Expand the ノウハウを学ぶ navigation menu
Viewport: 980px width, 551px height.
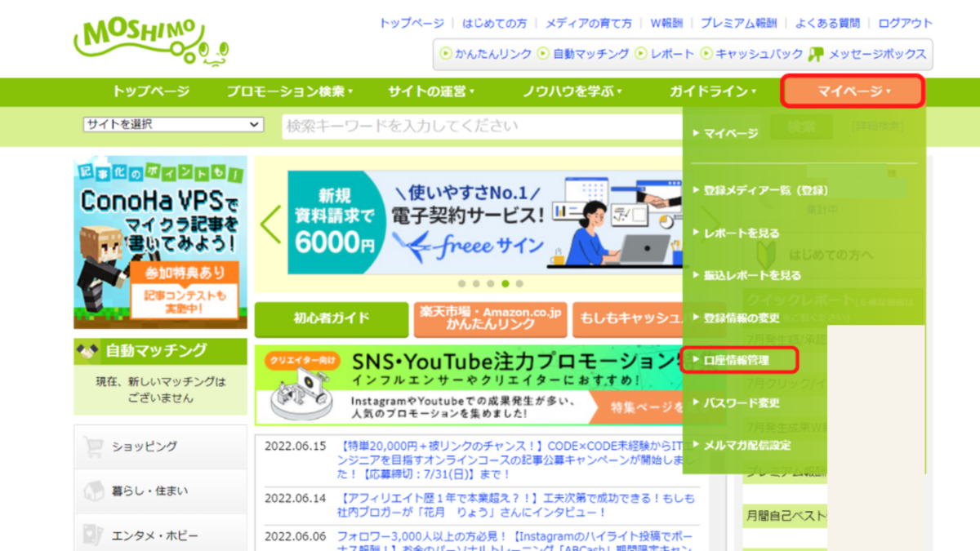572,91
